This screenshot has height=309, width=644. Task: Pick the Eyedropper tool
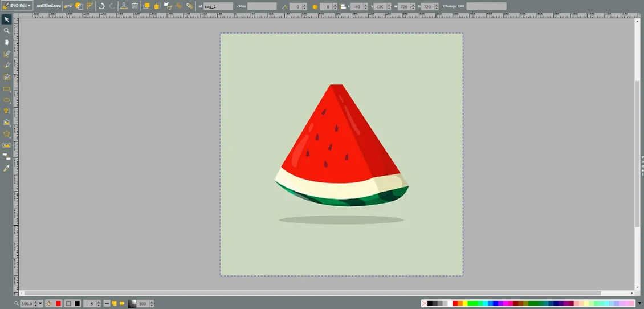tap(7, 168)
